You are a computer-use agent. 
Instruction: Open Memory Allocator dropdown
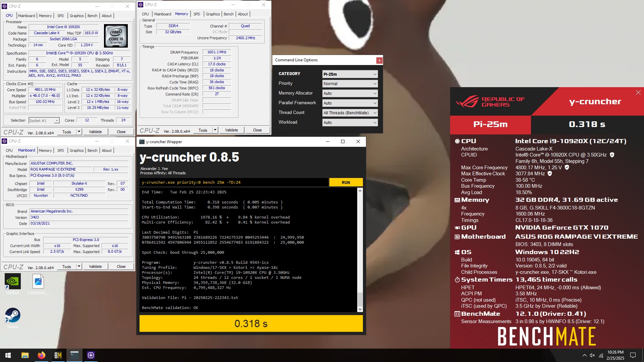coord(350,94)
